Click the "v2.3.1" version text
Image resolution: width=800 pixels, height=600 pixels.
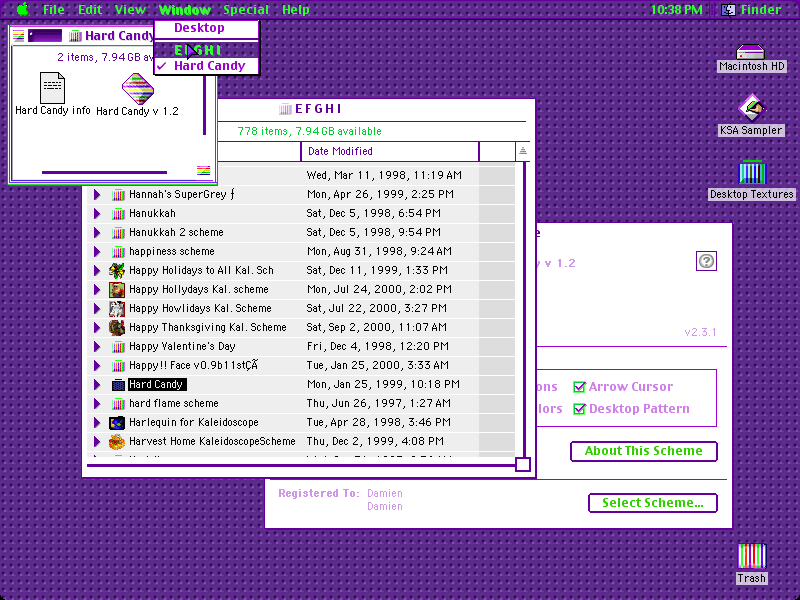(701, 333)
